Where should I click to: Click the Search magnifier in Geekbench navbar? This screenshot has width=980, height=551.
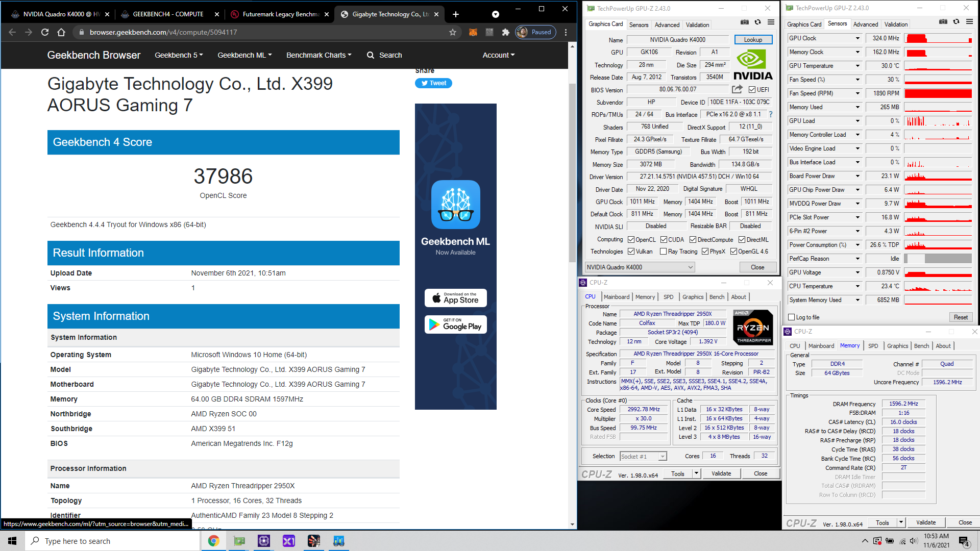(370, 55)
